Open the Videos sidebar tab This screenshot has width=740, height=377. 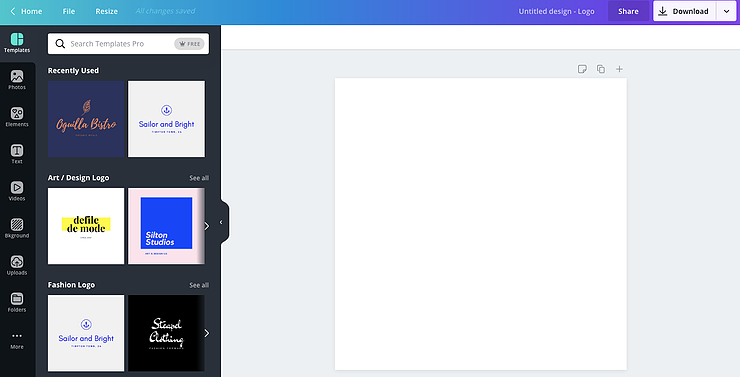(x=17, y=191)
